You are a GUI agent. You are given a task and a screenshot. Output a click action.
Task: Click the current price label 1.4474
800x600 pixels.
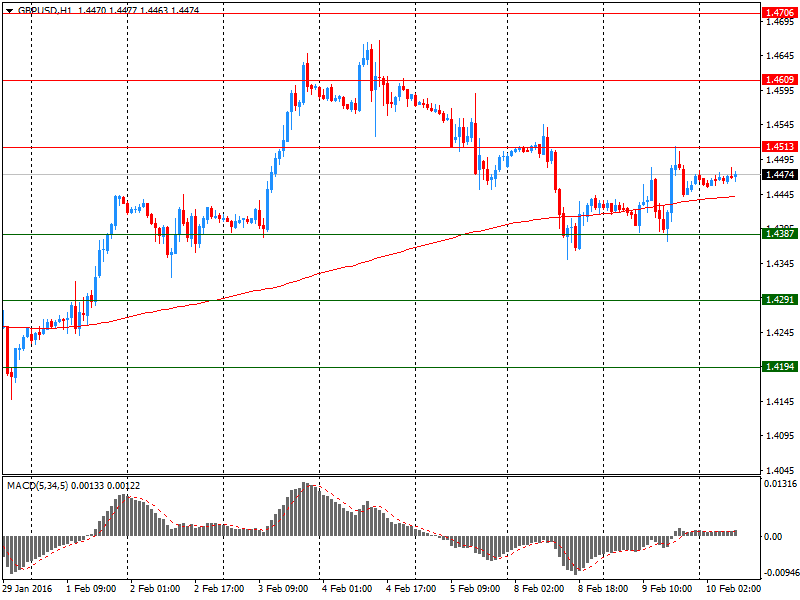(x=780, y=174)
